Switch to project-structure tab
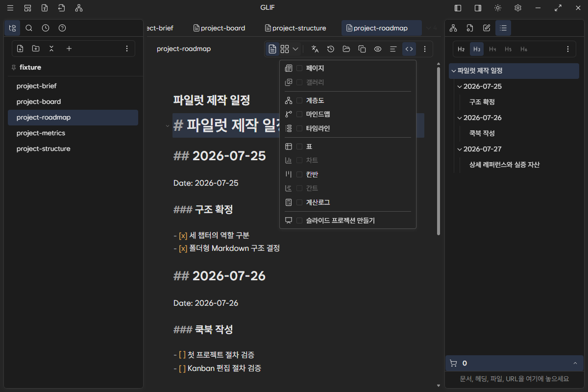Viewport: 588px width, 392px height. [295, 28]
